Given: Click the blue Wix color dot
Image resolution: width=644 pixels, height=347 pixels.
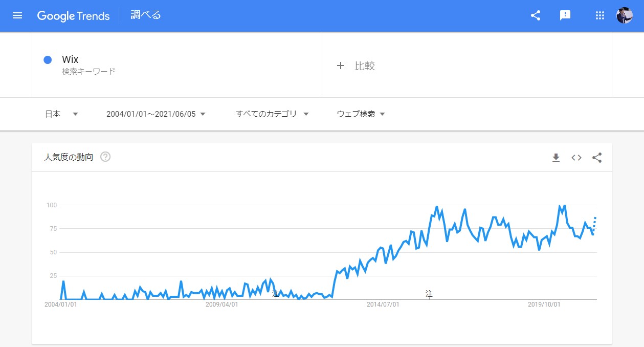Looking at the screenshot, I should click(48, 60).
